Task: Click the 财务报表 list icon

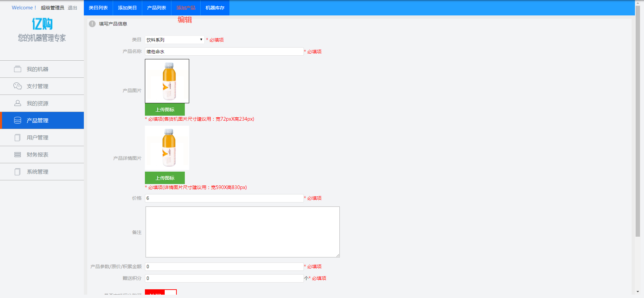Action: pyautogui.click(x=17, y=155)
